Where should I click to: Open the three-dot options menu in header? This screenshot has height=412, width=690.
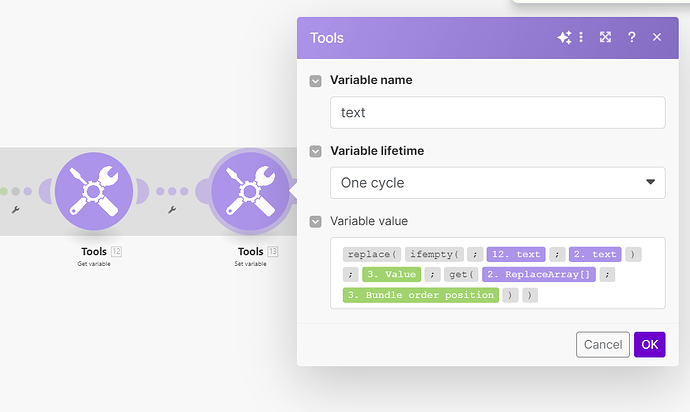coord(581,38)
